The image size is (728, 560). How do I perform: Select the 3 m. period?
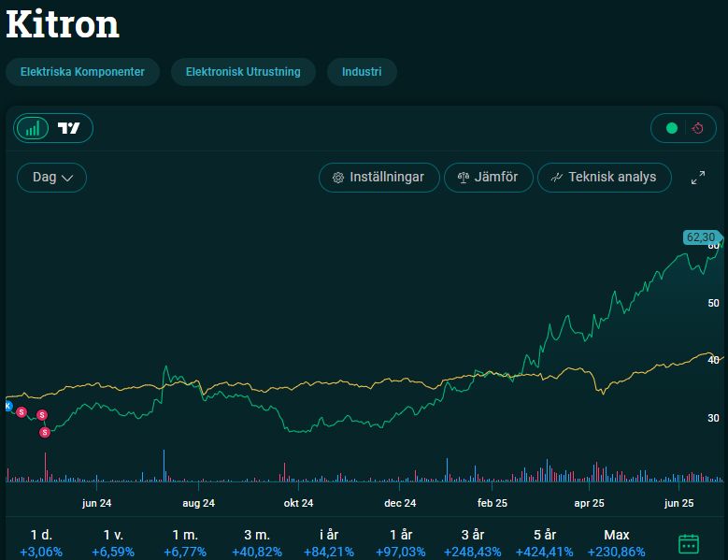pyautogui.click(x=257, y=543)
